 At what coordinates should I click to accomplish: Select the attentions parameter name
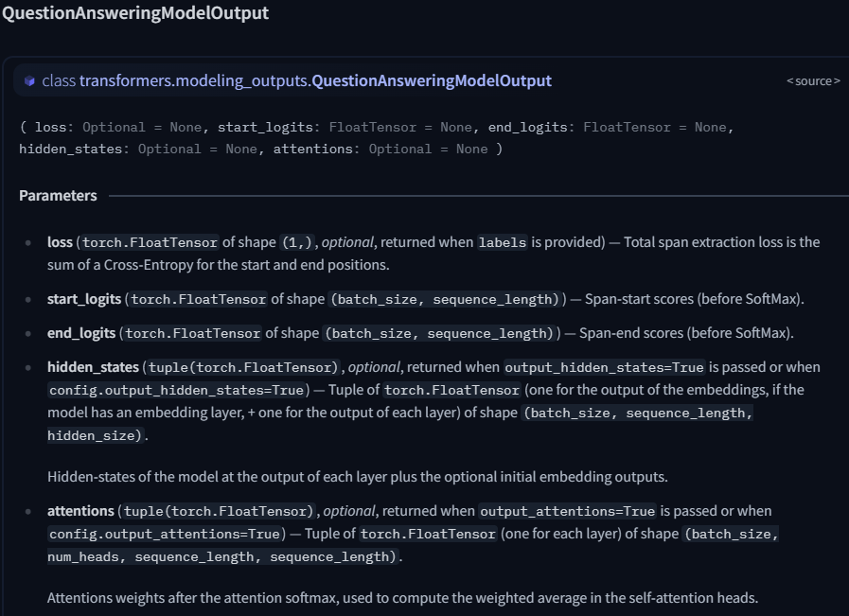coord(80,511)
